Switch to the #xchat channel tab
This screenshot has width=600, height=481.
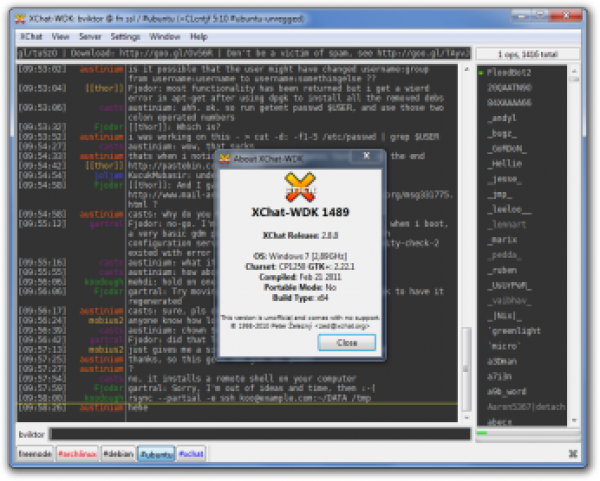[x=191, y=454]
